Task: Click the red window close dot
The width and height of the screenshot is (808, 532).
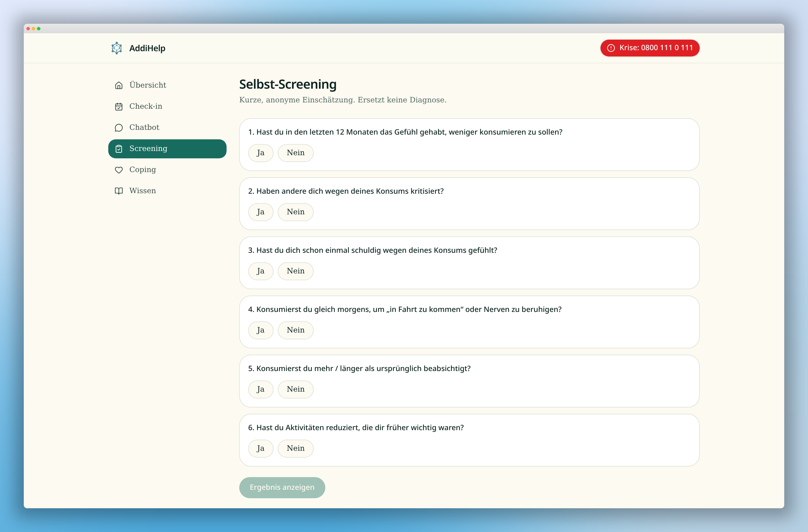Action: [28, 28]
